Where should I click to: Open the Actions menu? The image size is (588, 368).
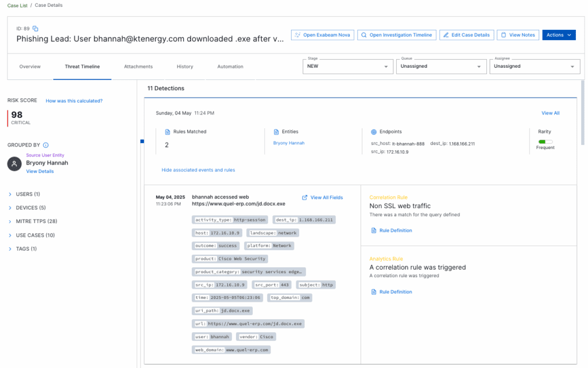coord(558,34)
